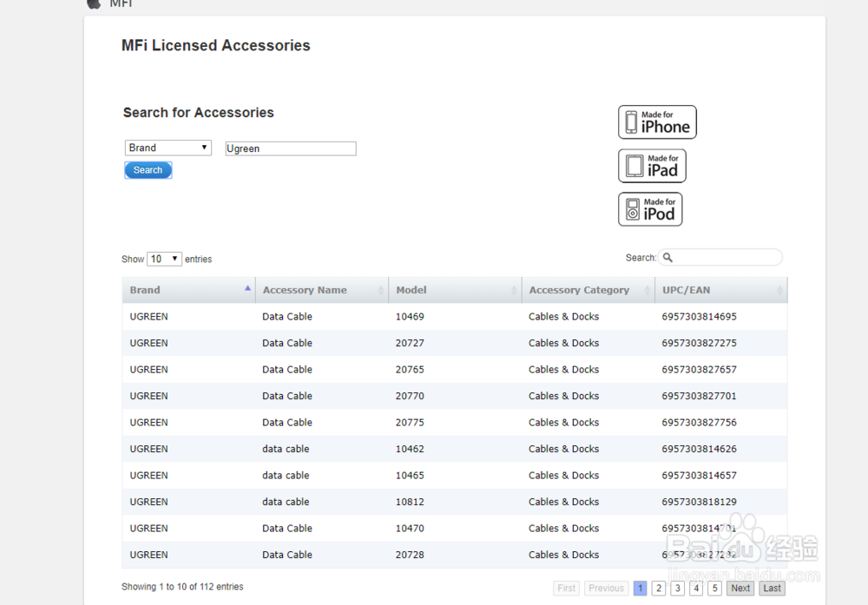Click UPC 6957303827657
The image size is (868, 605).
pos(699,370)
